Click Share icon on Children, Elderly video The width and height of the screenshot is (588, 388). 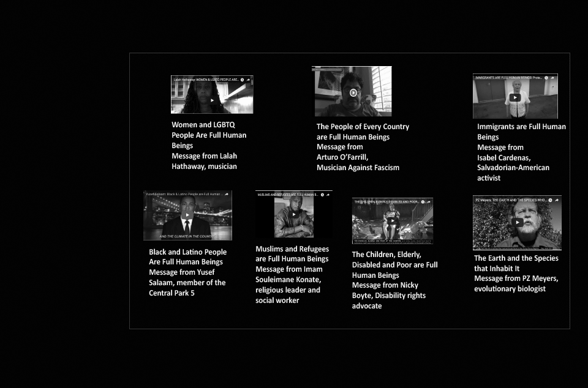click(x=429, y=201)
